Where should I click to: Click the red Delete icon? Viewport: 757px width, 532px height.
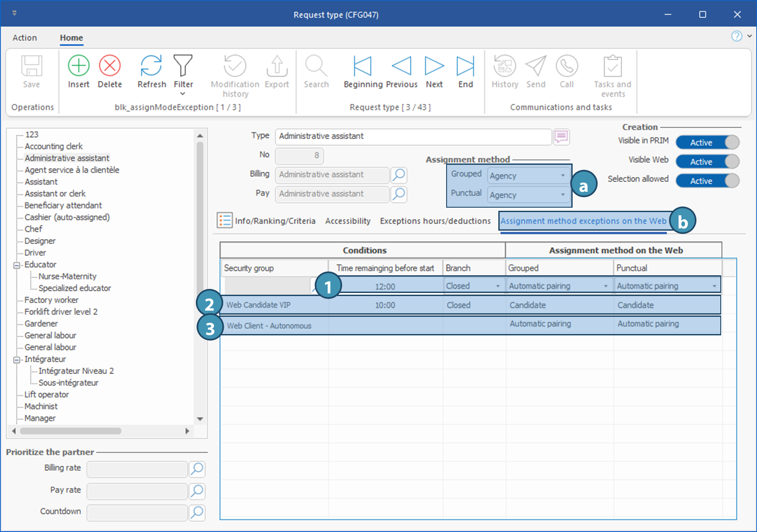[110, 66]
